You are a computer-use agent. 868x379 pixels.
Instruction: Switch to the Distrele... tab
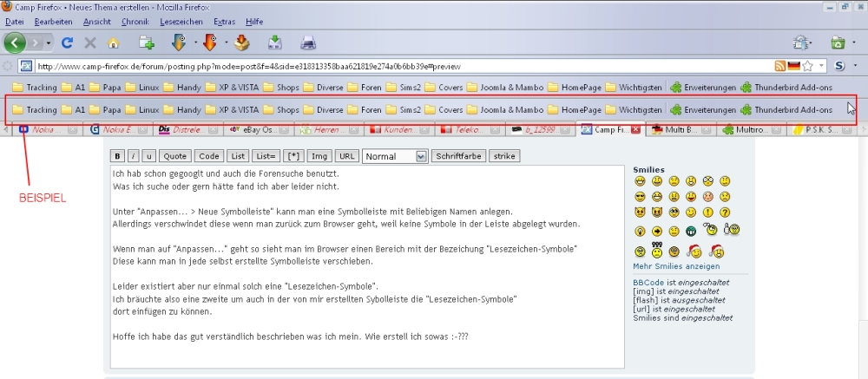click(188, 130)
